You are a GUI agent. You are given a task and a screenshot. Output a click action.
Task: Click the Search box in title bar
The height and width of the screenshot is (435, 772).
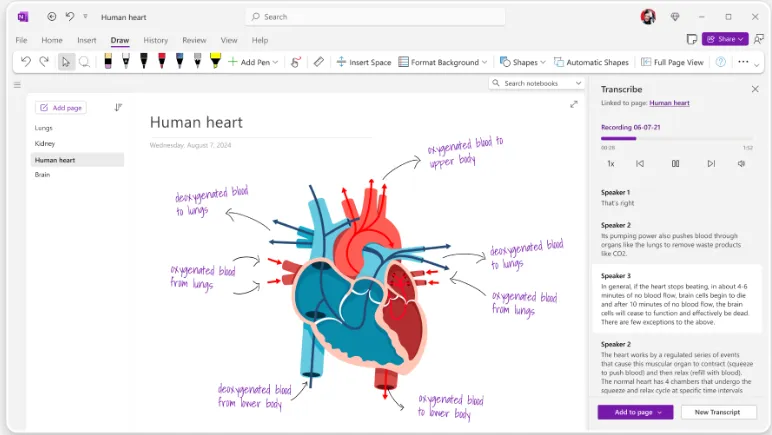375,17
